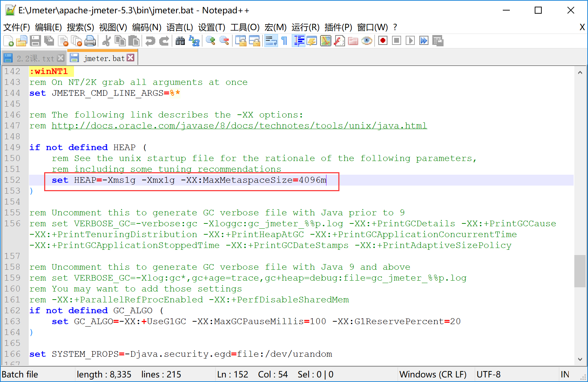Screen dimensions: 588x382
Task: Toggle synchronize horizontal scrolling
Action: (x=254, y=41)
